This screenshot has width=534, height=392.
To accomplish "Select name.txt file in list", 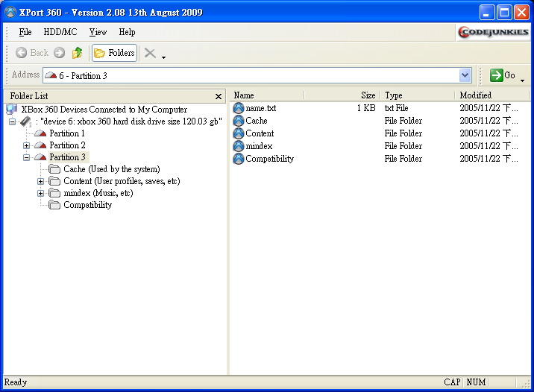I will pos(261,108).
